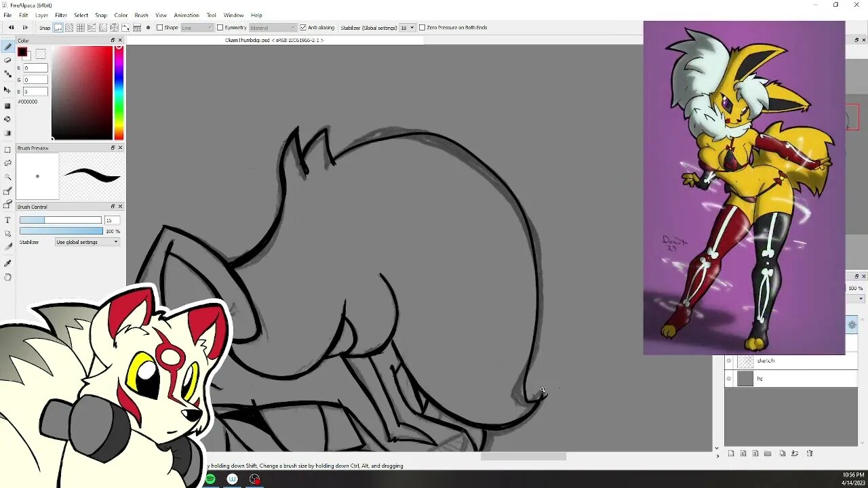Toggle Zero Pressure on Both Ends

(422, 28)
